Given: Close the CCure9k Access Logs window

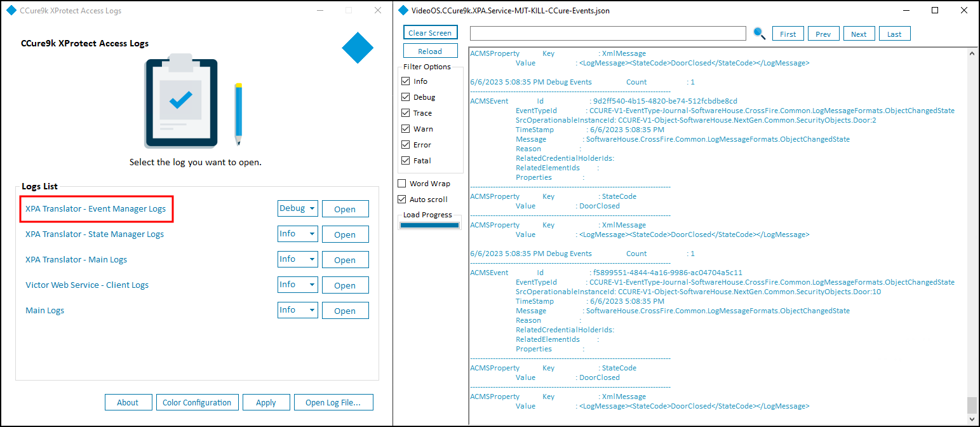Looking at the screenshot, I should 378,10.
